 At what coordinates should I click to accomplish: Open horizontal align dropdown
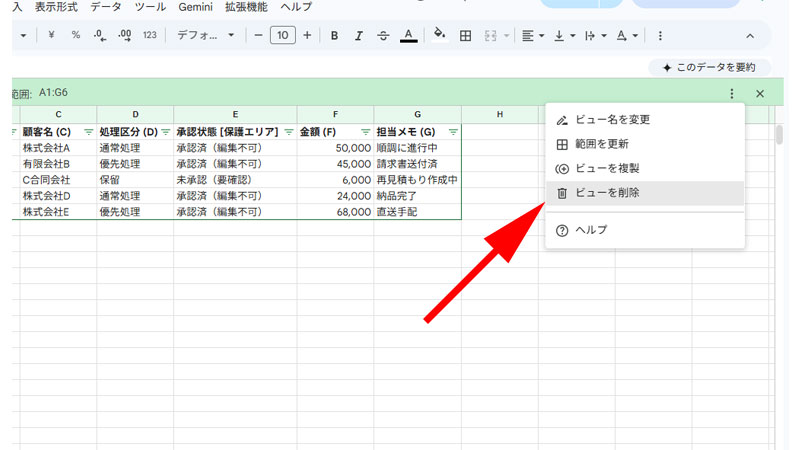[533, 36]
